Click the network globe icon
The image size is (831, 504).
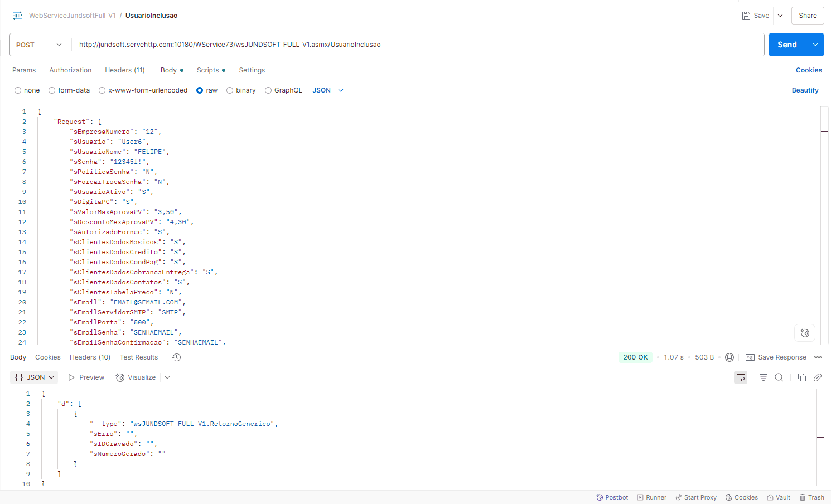[729, 357]
